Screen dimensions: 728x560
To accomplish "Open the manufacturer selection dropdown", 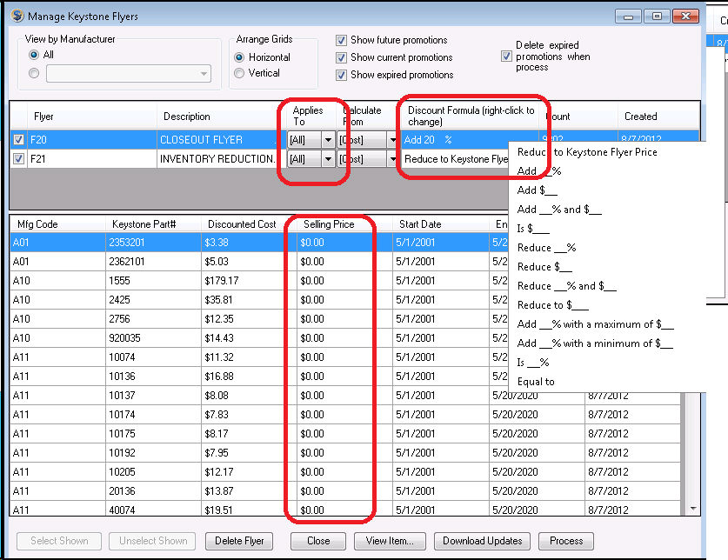I will pyautogui.click(x=204, y=75).
